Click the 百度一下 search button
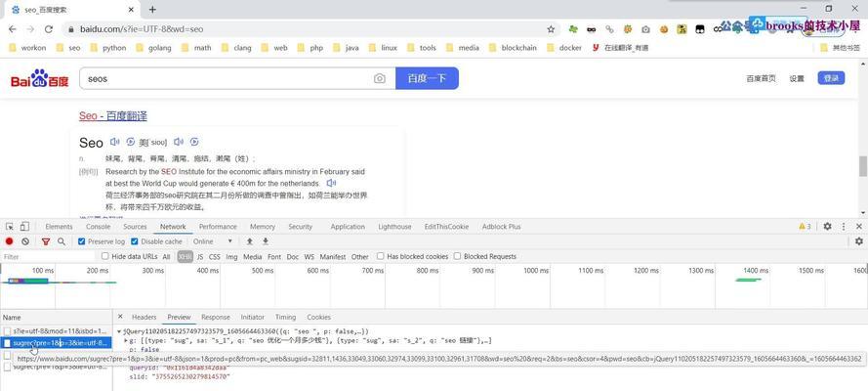The height and width of the screenshot is (391, 868). tap(427, 78)
